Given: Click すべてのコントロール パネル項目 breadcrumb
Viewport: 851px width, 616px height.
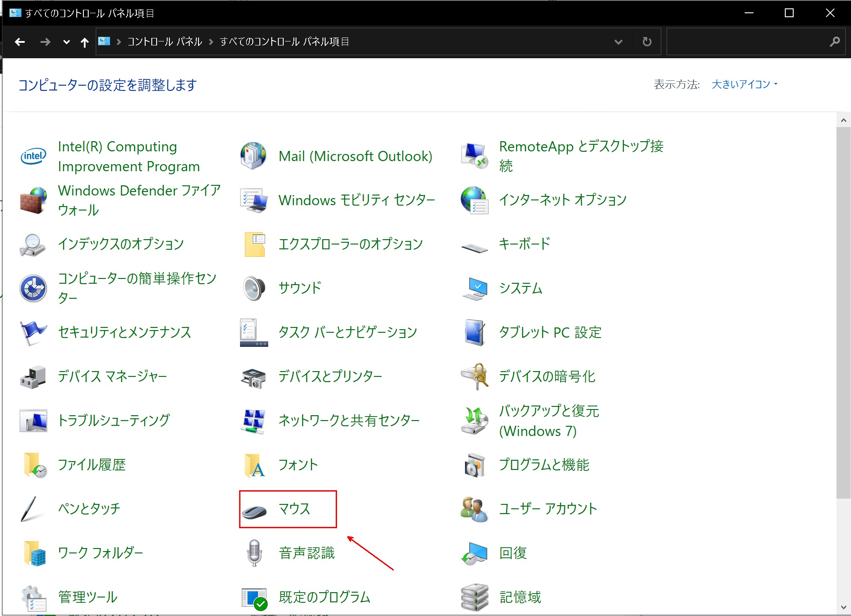Looking at the screenshot, I should tap(285, 41).
